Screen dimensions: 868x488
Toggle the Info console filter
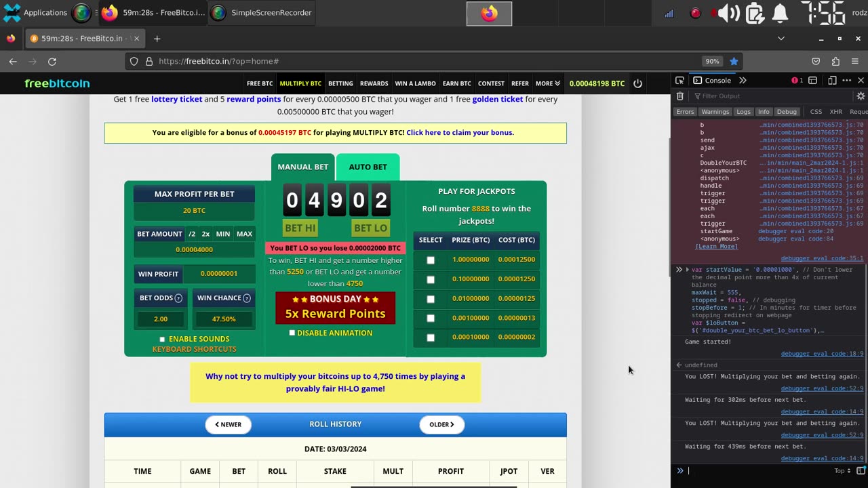(764, 112)
